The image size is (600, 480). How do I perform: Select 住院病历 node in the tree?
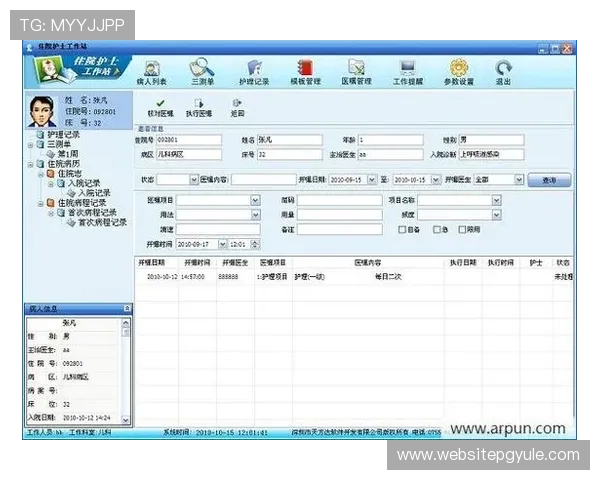pos(64,164)
